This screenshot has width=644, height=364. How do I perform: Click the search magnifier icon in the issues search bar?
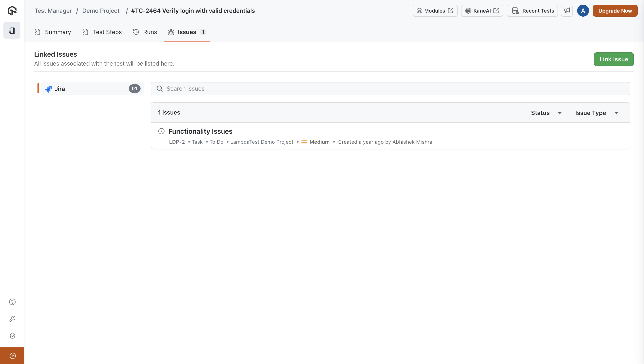(160, 89)
